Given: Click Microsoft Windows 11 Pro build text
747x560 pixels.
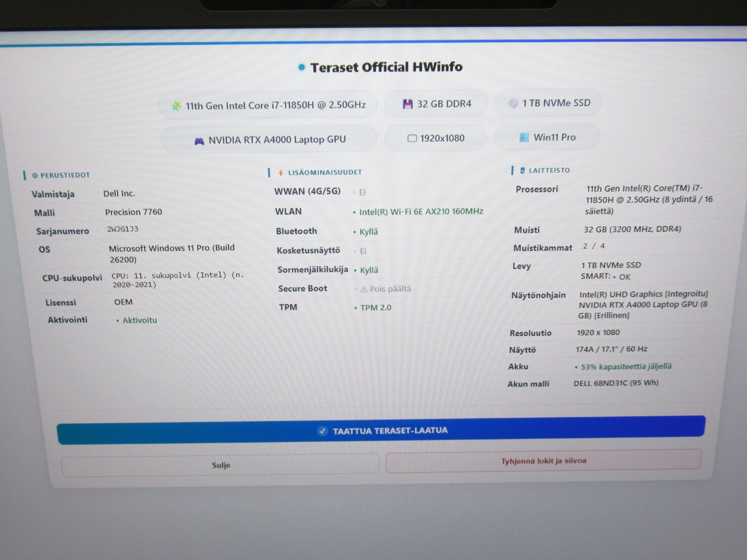Looking at the screenshot, I should coord(171,254).
